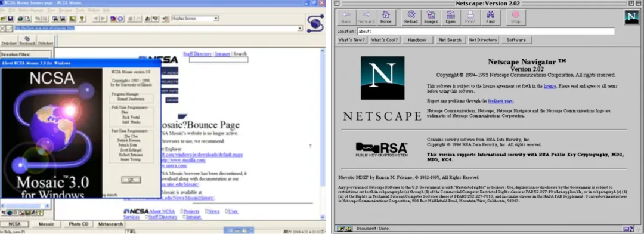Open the What's Cool? directory button
The width and height of the screenshot is (644, 234).
[x=384, y=40]
